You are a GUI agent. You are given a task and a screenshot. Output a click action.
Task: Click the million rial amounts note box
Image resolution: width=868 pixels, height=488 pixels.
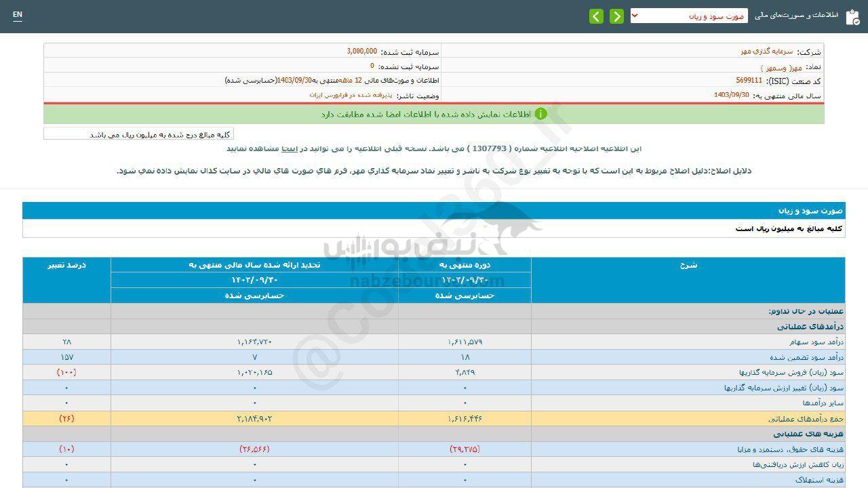[138, 134]
